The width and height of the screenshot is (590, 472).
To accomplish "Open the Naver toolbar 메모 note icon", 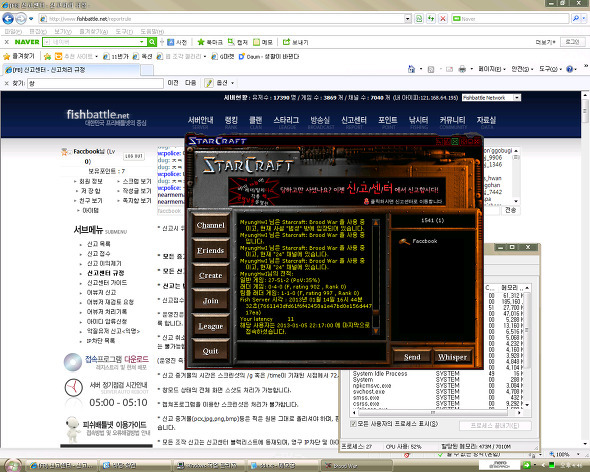I will (x=257, y=42).
